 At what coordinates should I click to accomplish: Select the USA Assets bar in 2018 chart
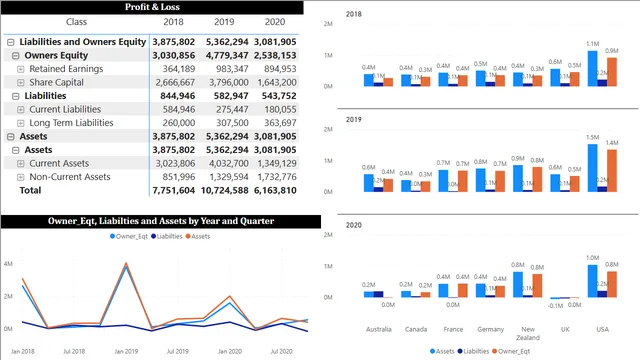pyautogui.click(x=592, y=69)
